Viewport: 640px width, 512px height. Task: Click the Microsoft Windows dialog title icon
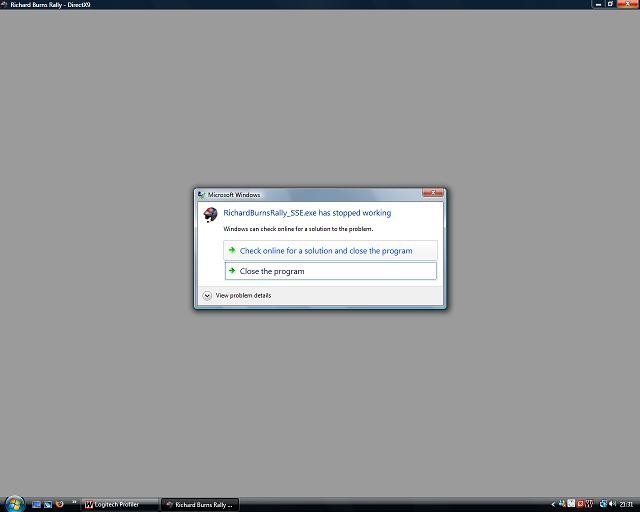coord(201,195)
